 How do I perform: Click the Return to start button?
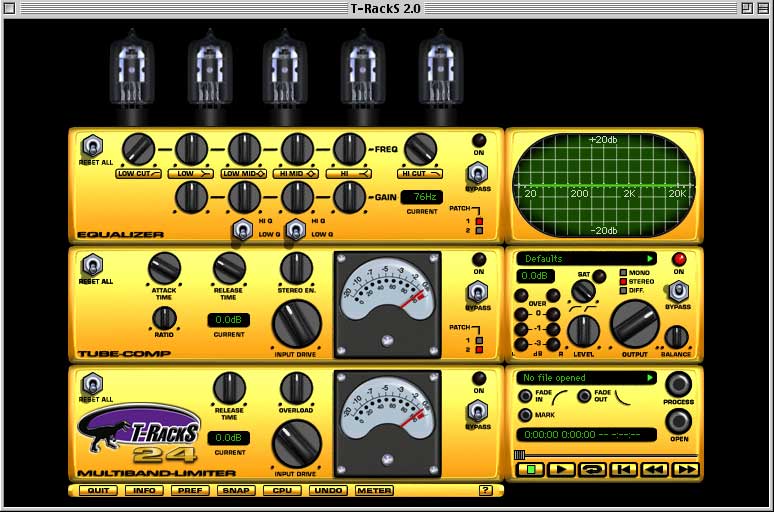[623, 470]
